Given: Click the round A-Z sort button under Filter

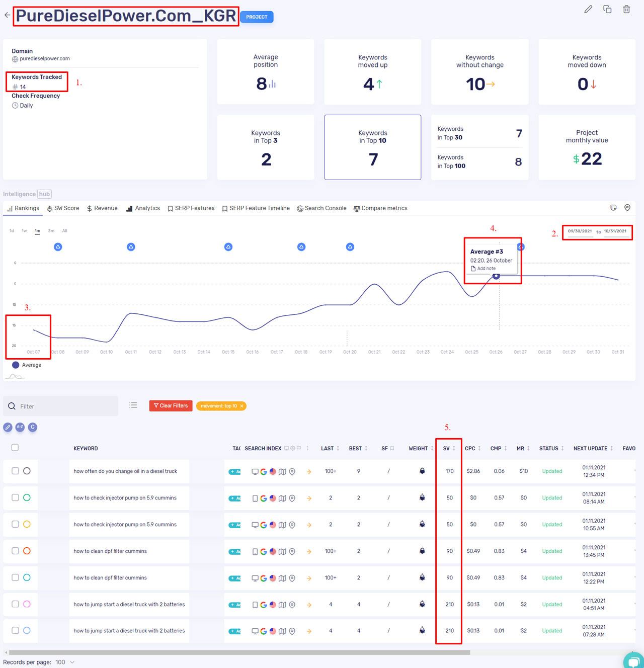Looking at the screenshot, I should (x=20, y=427).
